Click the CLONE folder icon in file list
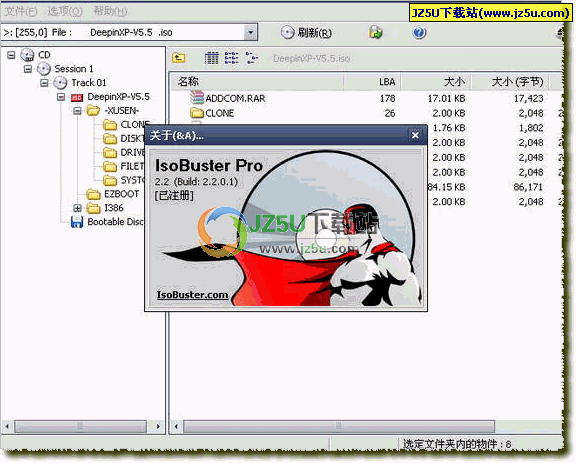Screen dimensions: 576x463 click(197, 112)
